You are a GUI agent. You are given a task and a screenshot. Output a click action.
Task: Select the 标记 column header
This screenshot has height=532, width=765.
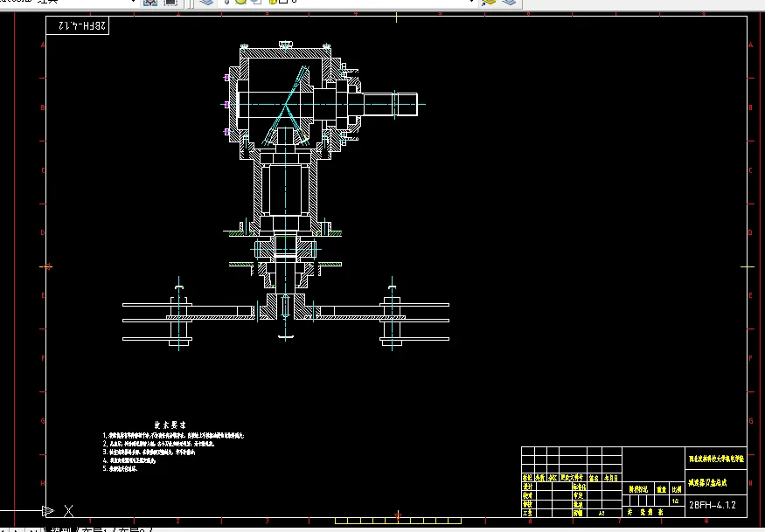(x=528, y=478)
